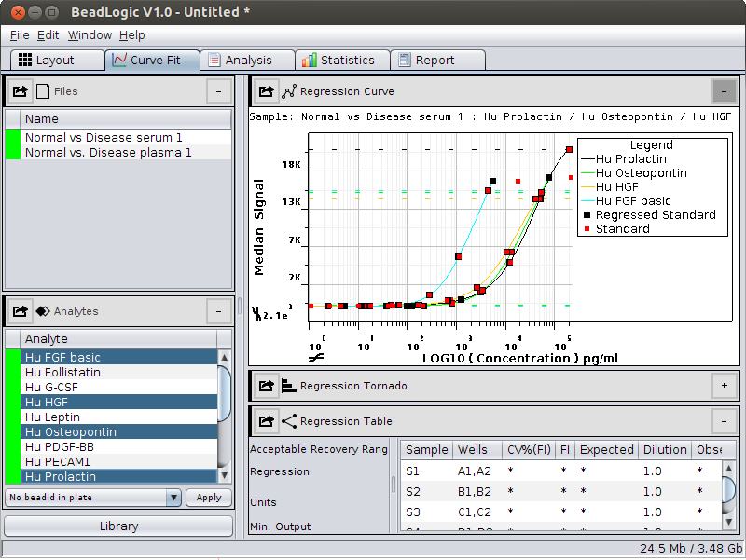
Task: Select the S1 sample row
Action: point(561,471)
